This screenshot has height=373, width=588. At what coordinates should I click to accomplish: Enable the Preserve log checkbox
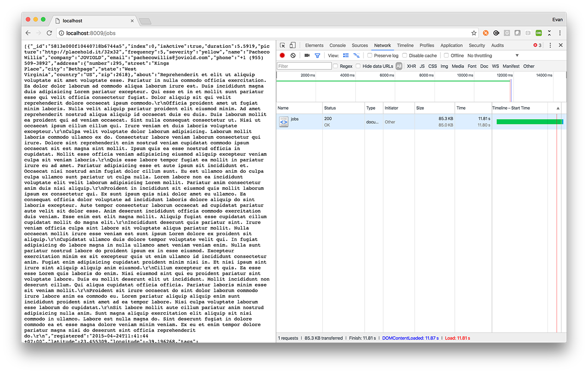(x=370, y=56)
